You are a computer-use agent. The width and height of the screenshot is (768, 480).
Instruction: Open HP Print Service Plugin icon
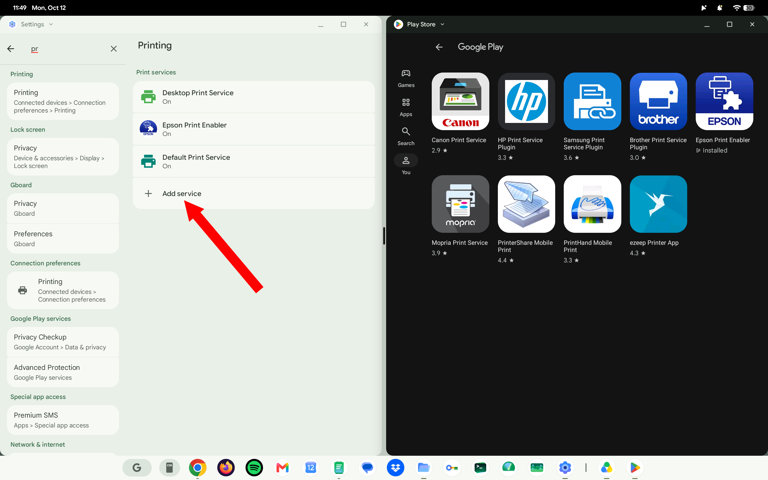click(526, 101)
